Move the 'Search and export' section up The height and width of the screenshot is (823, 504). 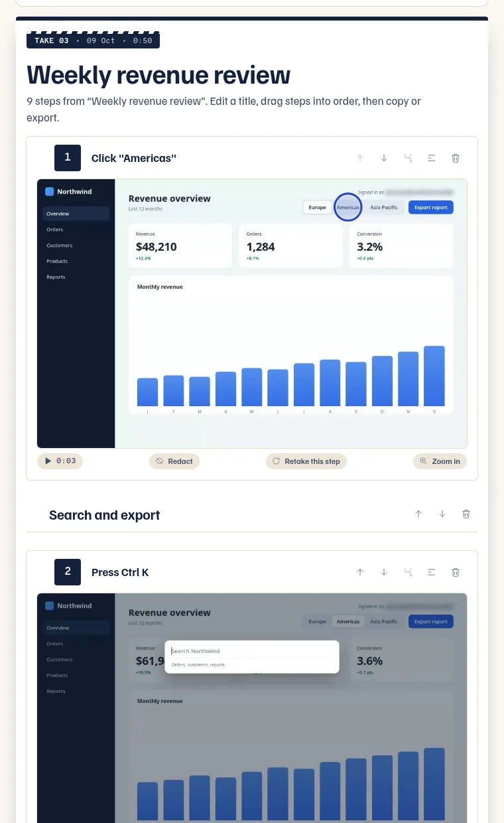418,514
